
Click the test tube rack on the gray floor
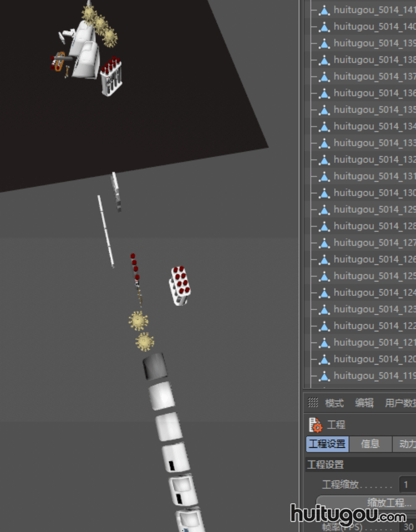(180, 286)
